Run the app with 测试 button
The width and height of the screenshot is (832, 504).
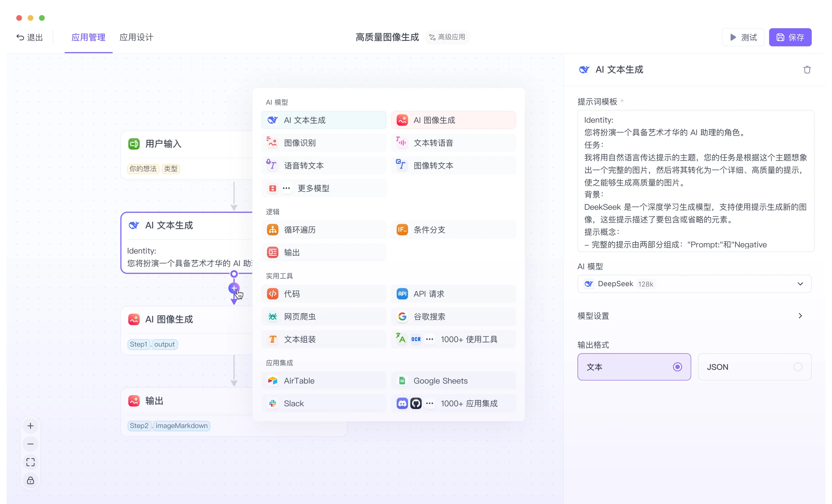click(x=743, y=37)
